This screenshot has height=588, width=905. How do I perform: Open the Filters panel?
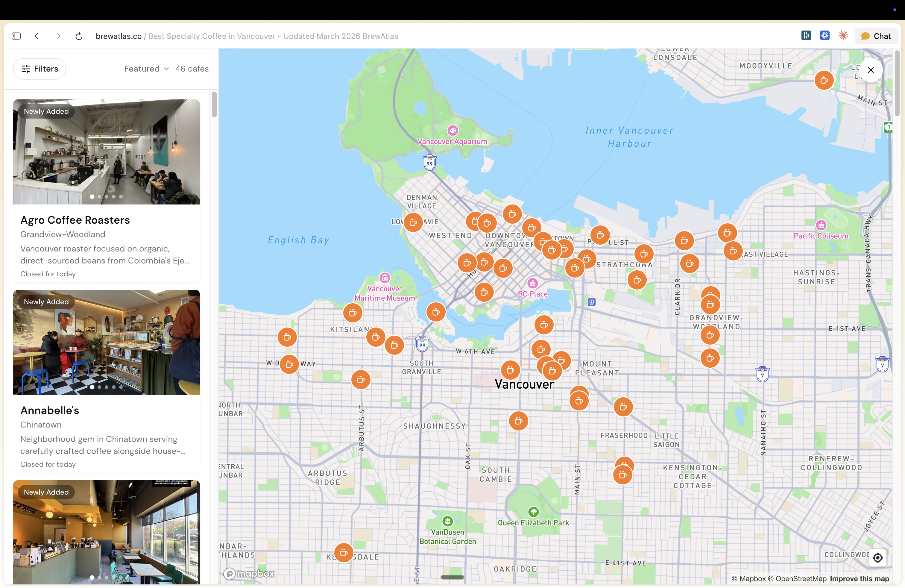pos(40,69)
